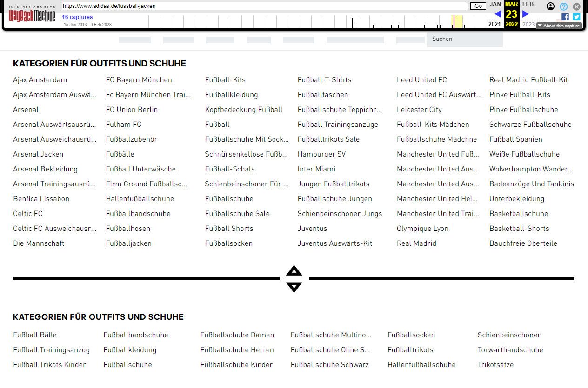
Task: Go to Fußballhosen category
Action: point(128,229)
